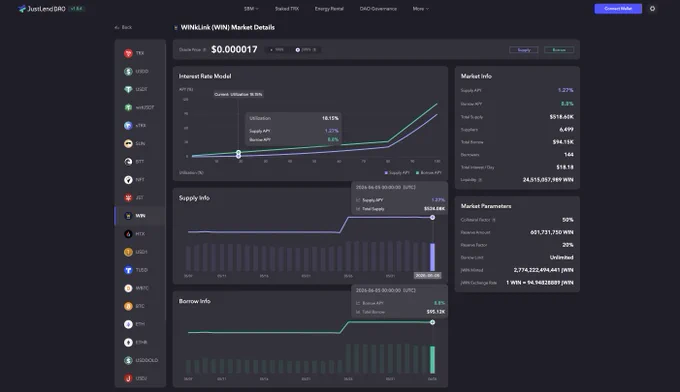Click the WINkLink (WIN) Market Details title
Viewport: 680px width, 392px height.
click(x=228, y=27)
